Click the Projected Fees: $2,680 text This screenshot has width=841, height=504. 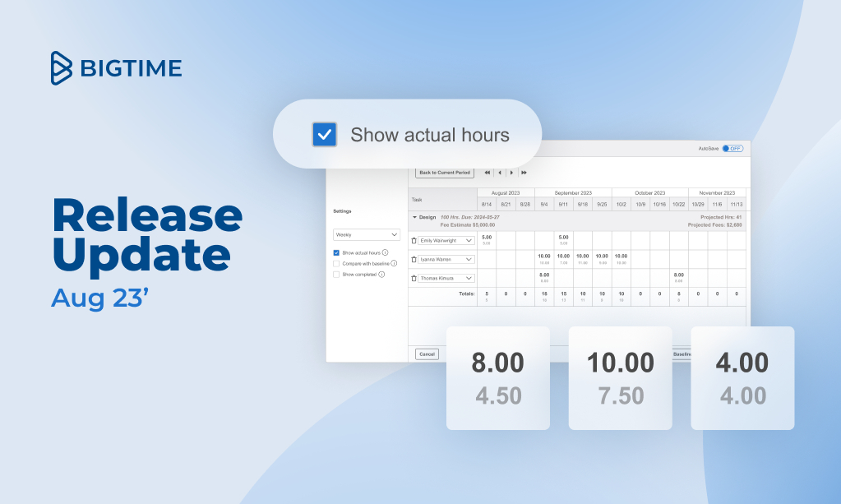[x=715, y=225]
